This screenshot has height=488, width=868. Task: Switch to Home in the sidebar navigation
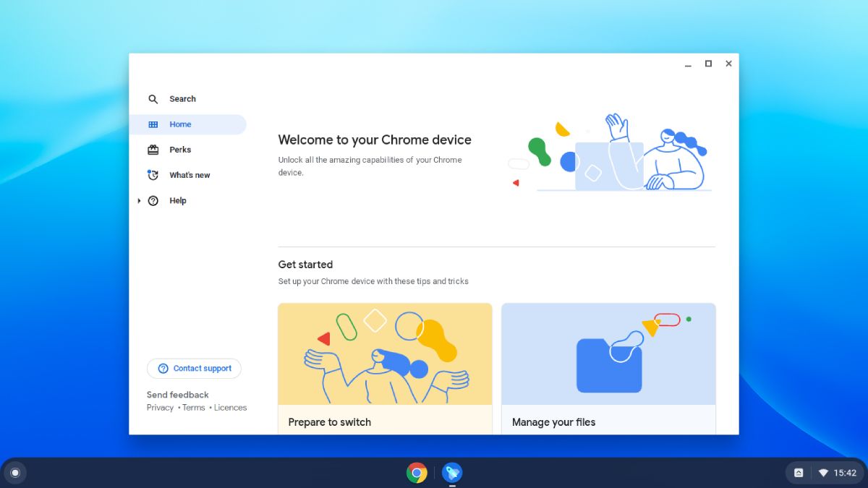pyautogui.click(x=180, y=124)
